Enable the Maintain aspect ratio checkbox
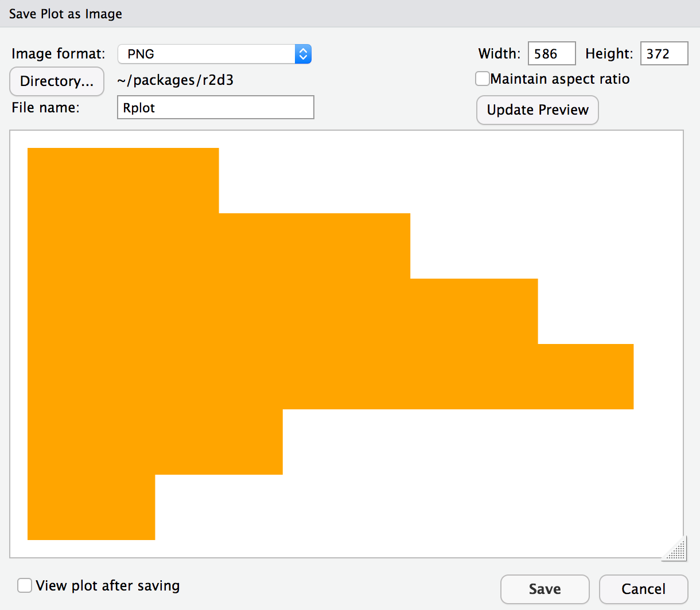This screenshot has width=700, height=610. click(x=483, y=79)
